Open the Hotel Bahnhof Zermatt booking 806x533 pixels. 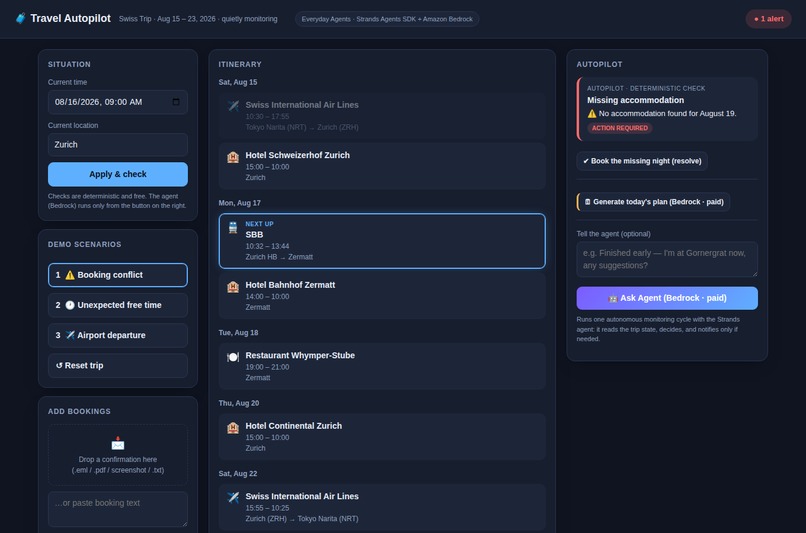[x=382, y=296]
